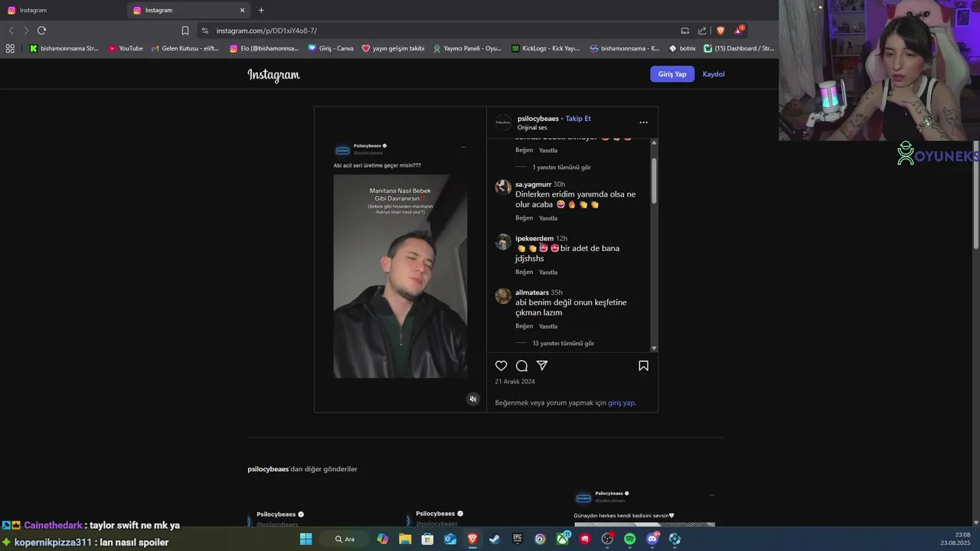Open the 'Günaydın herkes' post thumbnail
This screenshot has height=551, width=980.
coord(645,508)
